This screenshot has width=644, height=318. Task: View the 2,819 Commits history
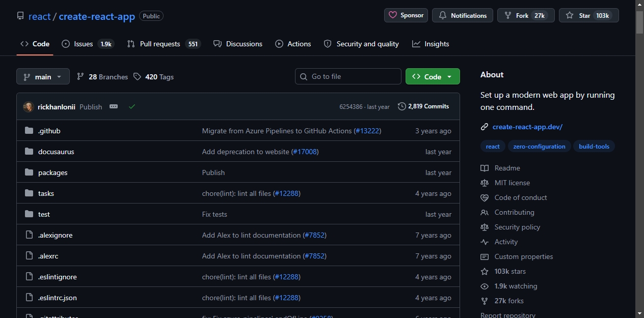[423, 106]
